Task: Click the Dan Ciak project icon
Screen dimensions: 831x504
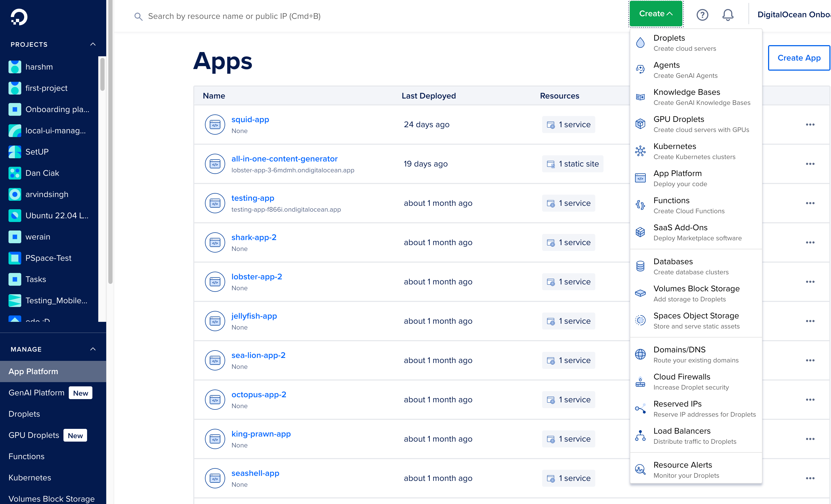Action: [x=15, y=173]
